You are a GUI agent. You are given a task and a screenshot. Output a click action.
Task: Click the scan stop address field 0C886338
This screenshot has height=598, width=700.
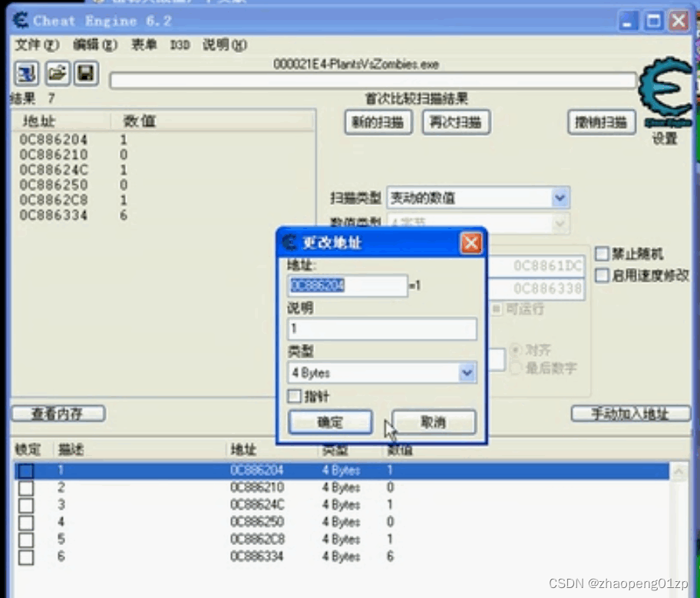(536, 289)
